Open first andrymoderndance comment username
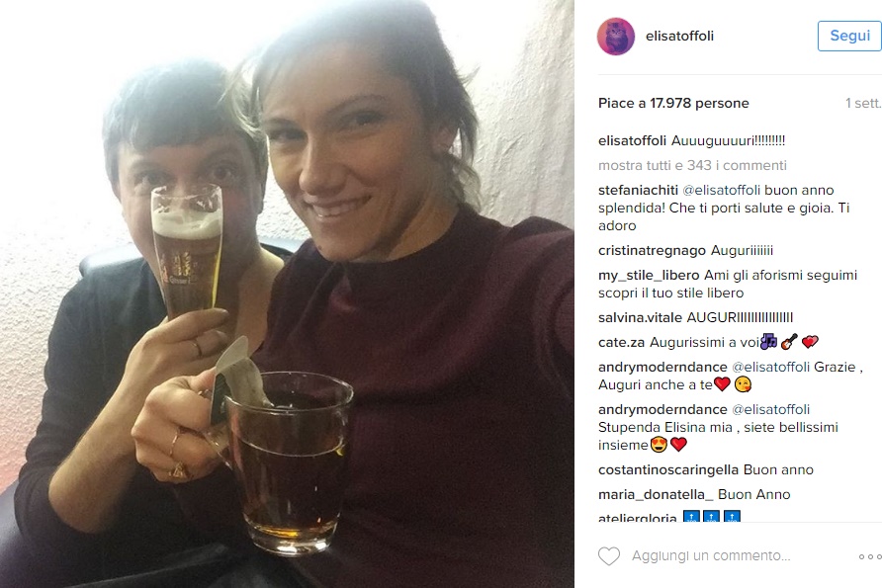Viewport: 882px width, 588px height. tap(662, 367)
